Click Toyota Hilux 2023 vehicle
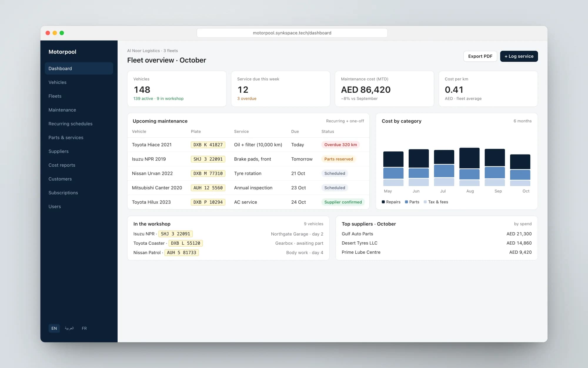588x368 pixels. [151, 202]
